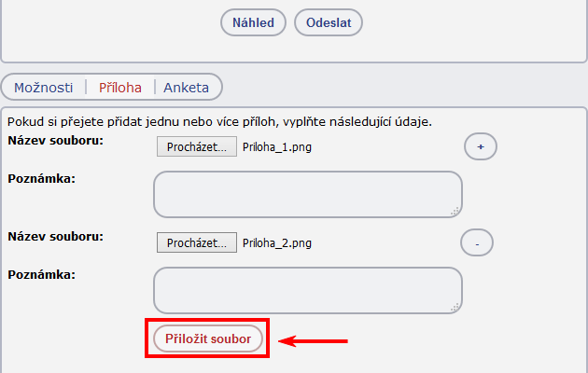The height and width of the screenshot is (373, 588).
Task: Open the Možnosti tab
Action: 44,88
